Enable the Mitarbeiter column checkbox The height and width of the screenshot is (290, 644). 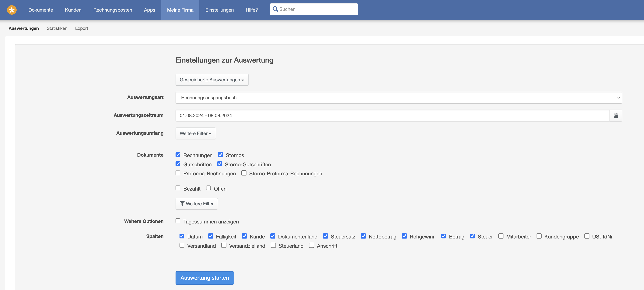pos(500,236)
